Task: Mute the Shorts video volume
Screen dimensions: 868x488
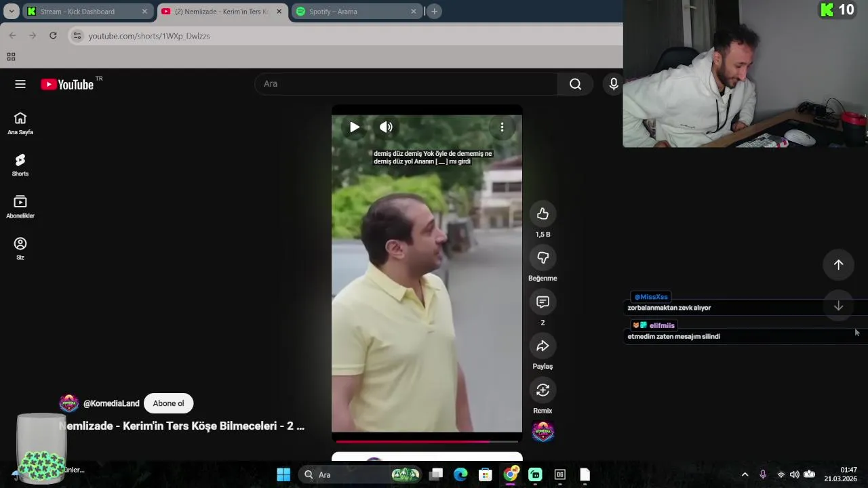Action: click(x=386, y=127)
